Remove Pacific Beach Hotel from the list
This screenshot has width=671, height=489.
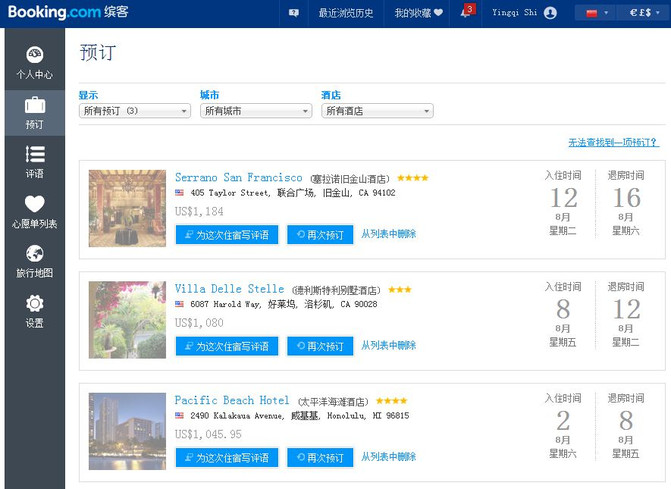tap(388, 457)
